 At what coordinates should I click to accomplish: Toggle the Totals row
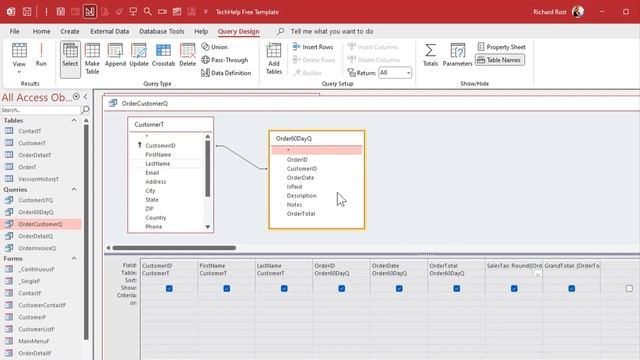430,55
